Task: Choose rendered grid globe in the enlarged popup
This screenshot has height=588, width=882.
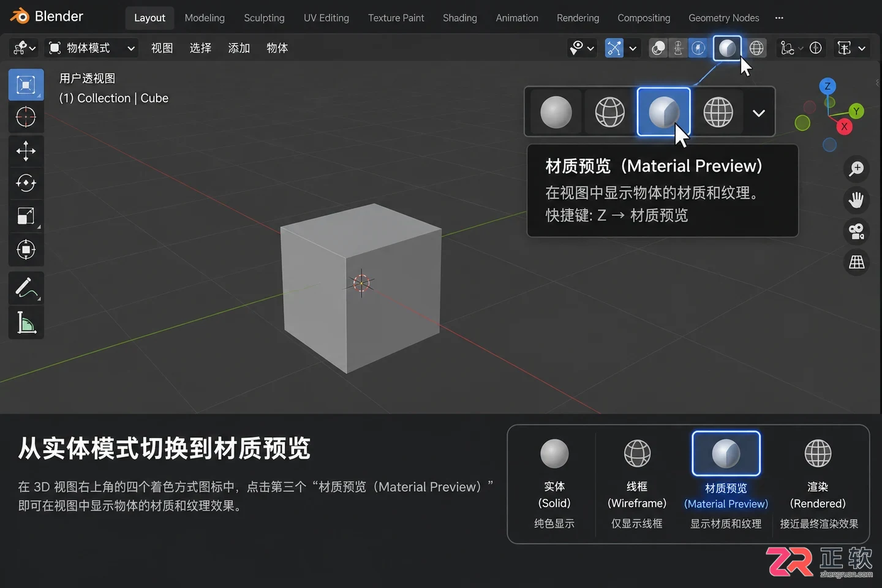Action: (x=718, y=112)
